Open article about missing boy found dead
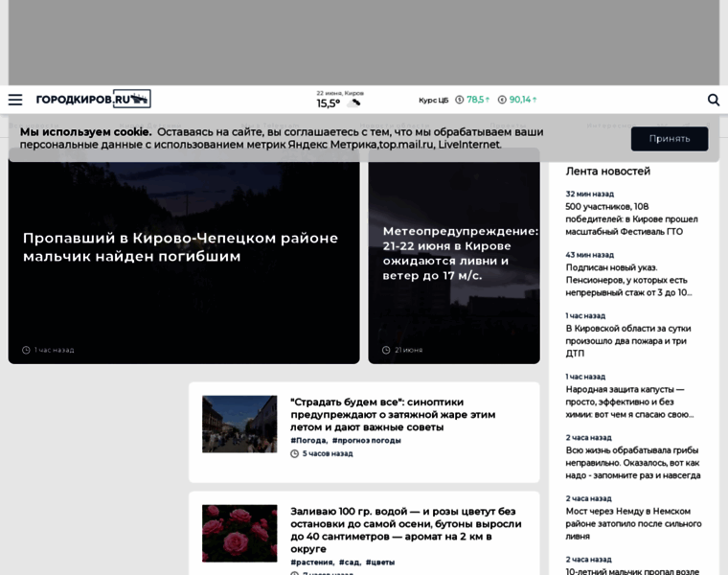 180,247
